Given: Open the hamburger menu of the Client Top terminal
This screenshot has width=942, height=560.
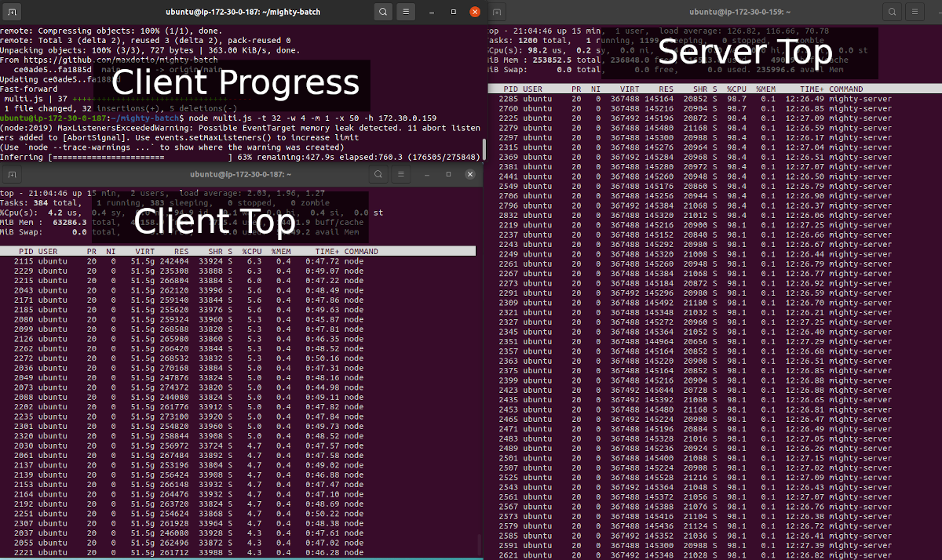Looking at the screenshot, I should (401, 174).
